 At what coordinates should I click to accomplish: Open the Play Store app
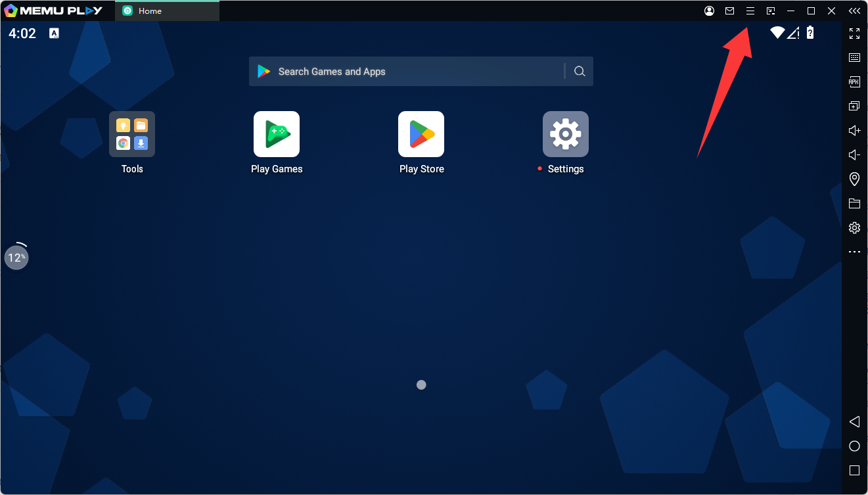[421, 134]
